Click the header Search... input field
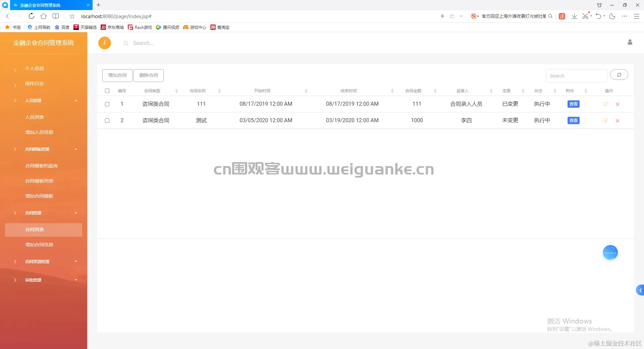This screenshot has height=349, width=644. pos(143,43)
